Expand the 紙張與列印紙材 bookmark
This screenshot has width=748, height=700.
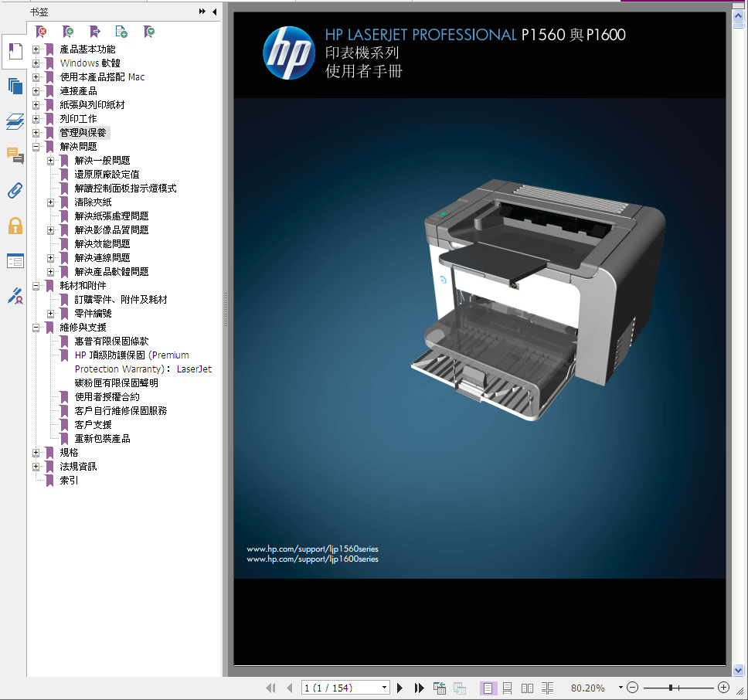click(36, 104)
